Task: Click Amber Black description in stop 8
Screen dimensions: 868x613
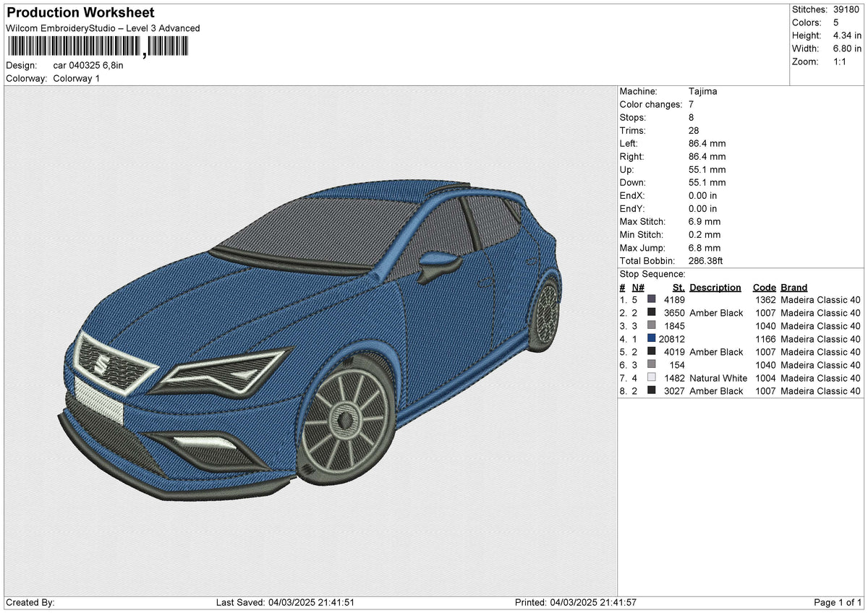Action: coord(716,391)
